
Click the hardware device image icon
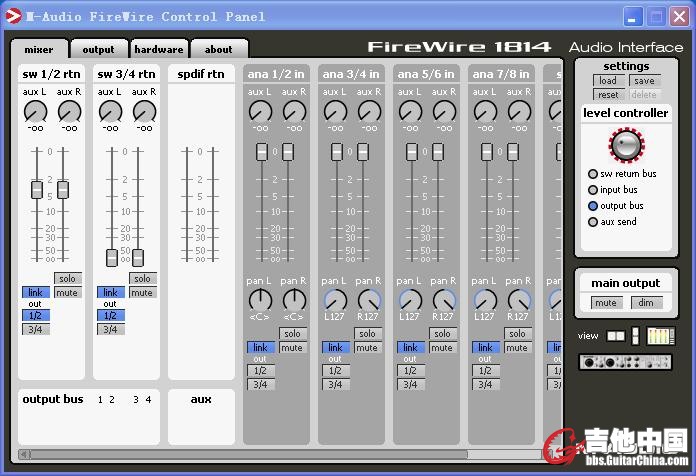tap(626, 361)
